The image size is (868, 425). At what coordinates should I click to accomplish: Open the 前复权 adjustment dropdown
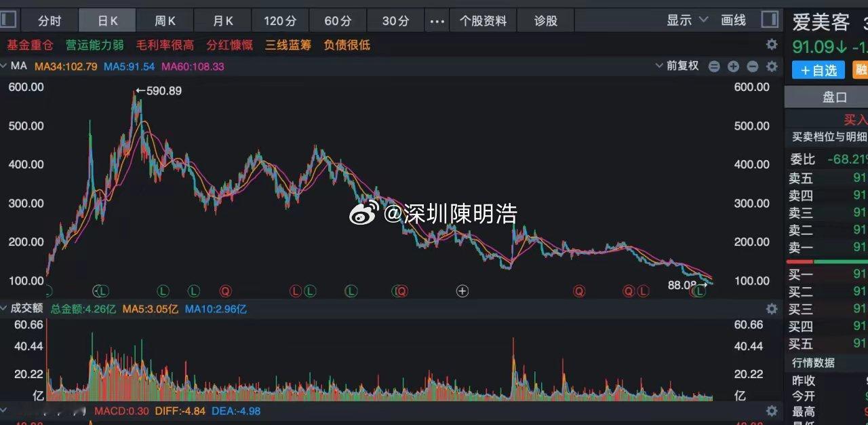click(677, 66)
